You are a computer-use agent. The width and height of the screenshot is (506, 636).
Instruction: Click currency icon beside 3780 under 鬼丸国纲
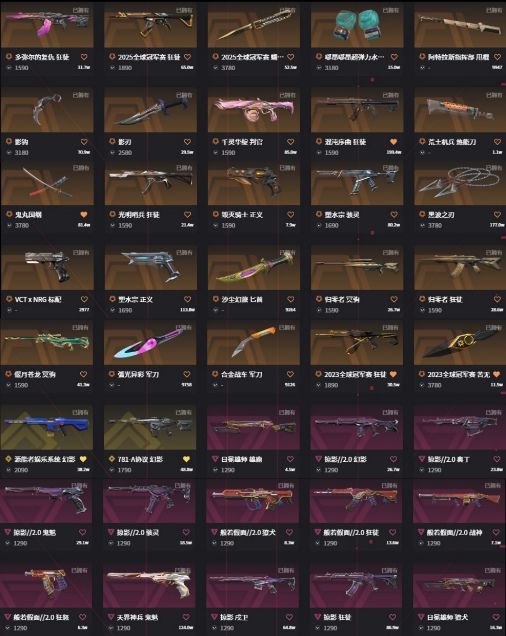pos(9,225)
